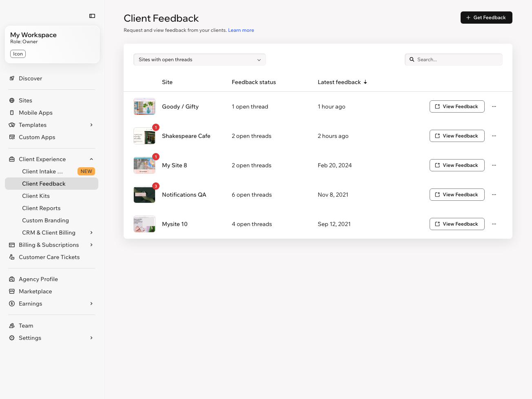The width and height of the screenshot is (532, 399).
Task: Click the Mobile Apps phone icon
Action: (x=12, y=113)
